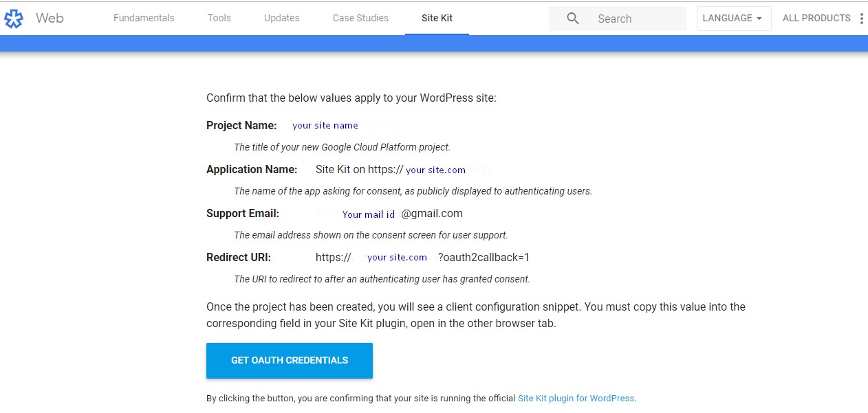This screenshot has width=868, height=413.
Task: Click the Web brand text in header
Action: (50, 19)
